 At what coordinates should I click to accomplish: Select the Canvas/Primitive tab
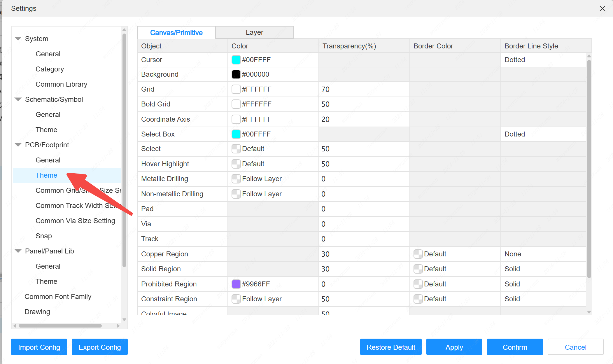(x=176, y=32)
